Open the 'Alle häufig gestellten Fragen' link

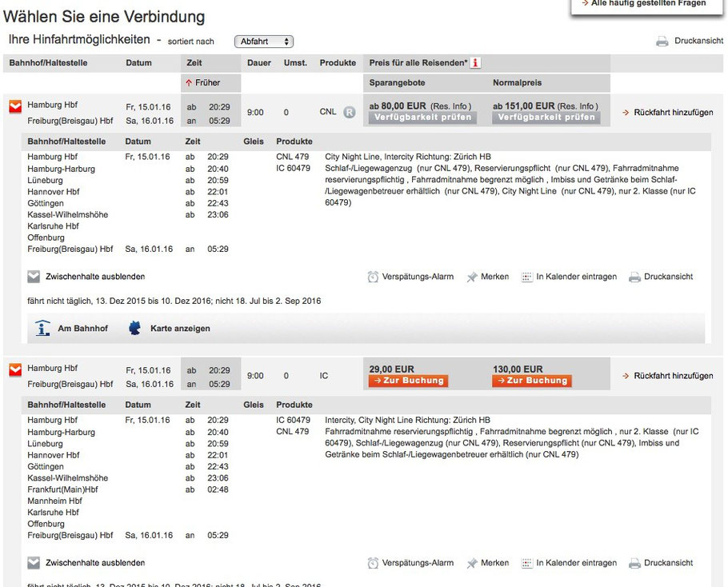[648, 3]
